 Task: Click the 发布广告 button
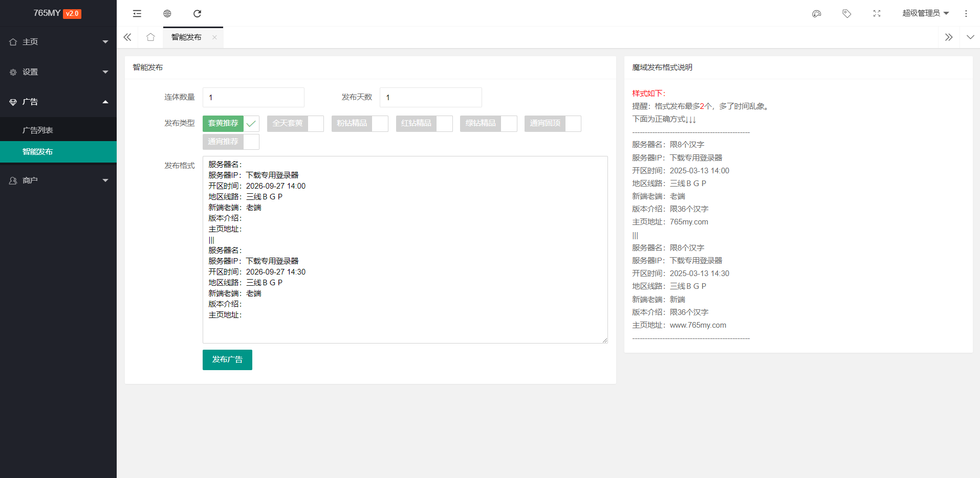click(227, 360)
